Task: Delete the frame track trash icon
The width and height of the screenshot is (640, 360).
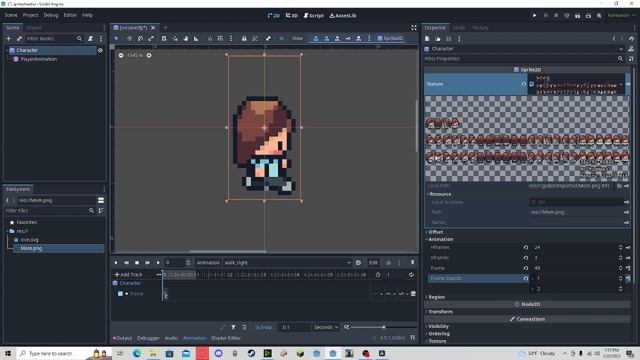Action: coord(413,293)
